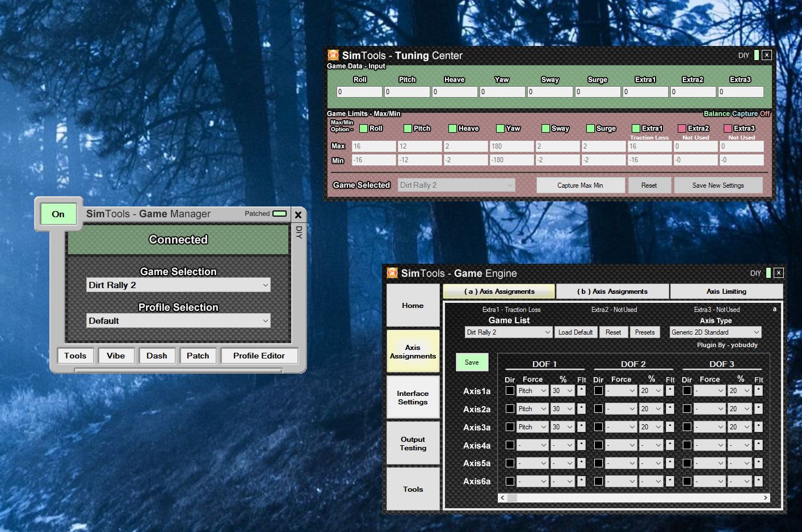The image size is (802, 532).
Task: Click the Capture Max Min button
Action: [x=580, y=185]
